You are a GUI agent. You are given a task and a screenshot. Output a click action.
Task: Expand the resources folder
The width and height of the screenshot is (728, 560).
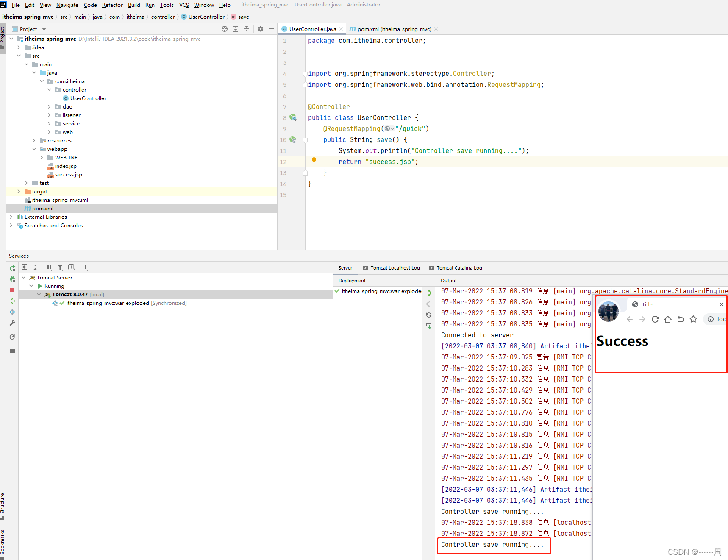34,140
